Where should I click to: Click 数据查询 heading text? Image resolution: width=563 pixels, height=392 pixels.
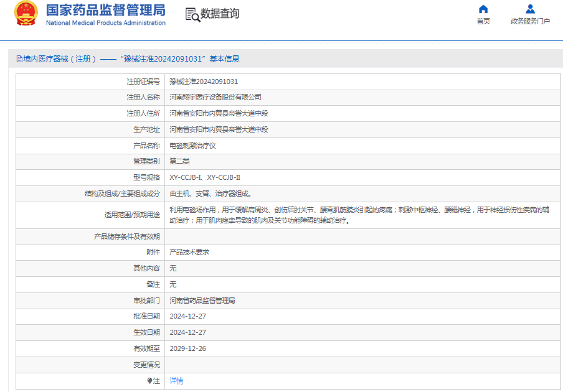pyautogui.click(x=220, y=14)
